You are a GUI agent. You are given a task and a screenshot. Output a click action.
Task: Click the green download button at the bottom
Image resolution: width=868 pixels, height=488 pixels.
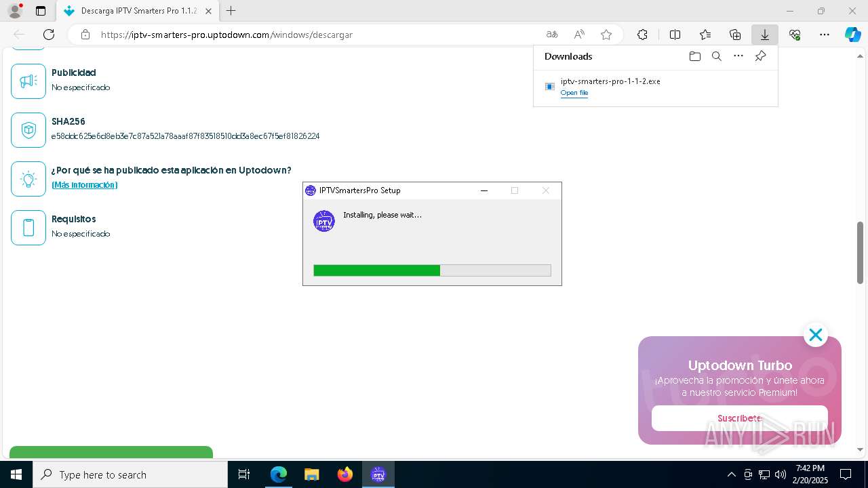click(111, 452)
